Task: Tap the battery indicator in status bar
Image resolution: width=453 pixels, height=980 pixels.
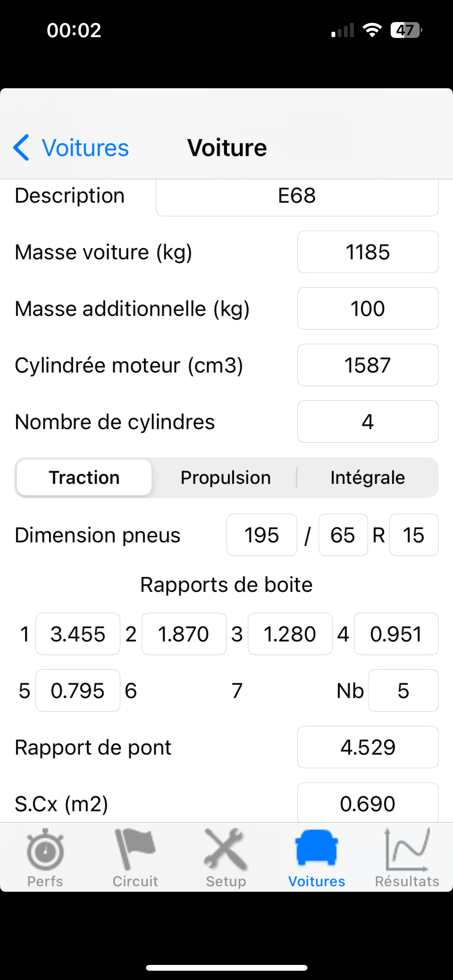Action: (x=406, y=30)
